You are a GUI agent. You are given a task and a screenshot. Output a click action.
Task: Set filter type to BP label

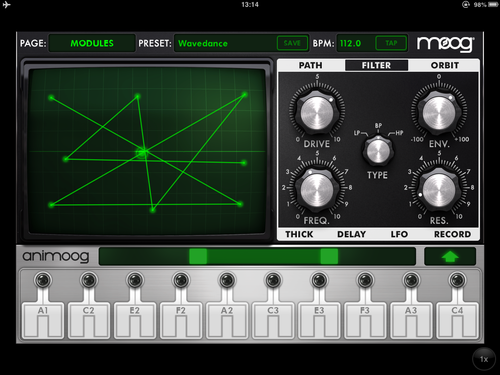pos(378,126)
